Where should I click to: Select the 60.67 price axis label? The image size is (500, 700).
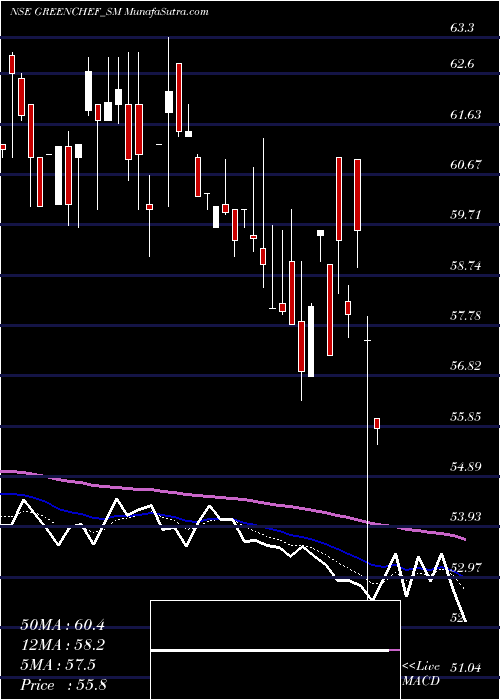[x=467, y=164]
